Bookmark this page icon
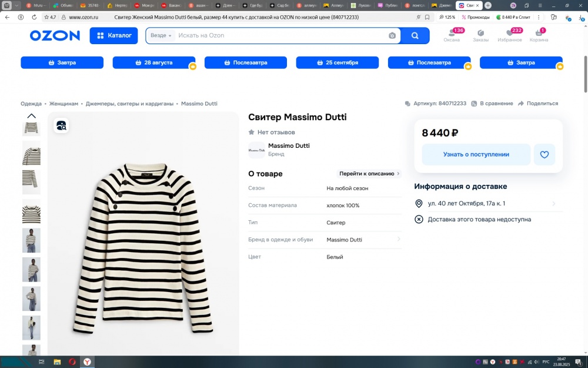This screenshot has height=368, width=588. click(x=427, y=17)
